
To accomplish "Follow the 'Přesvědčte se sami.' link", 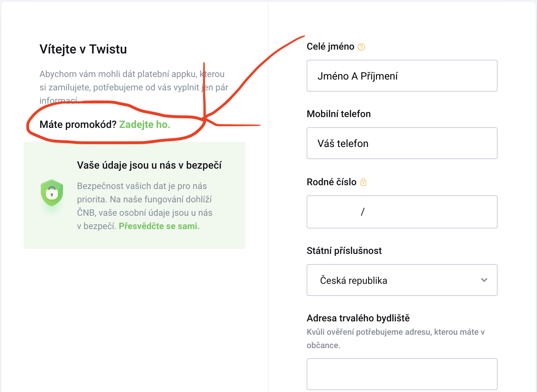I will coord(159,226).
